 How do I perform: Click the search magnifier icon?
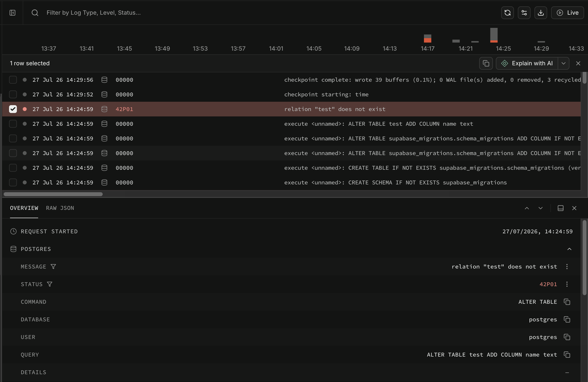[x=35, y=13]
